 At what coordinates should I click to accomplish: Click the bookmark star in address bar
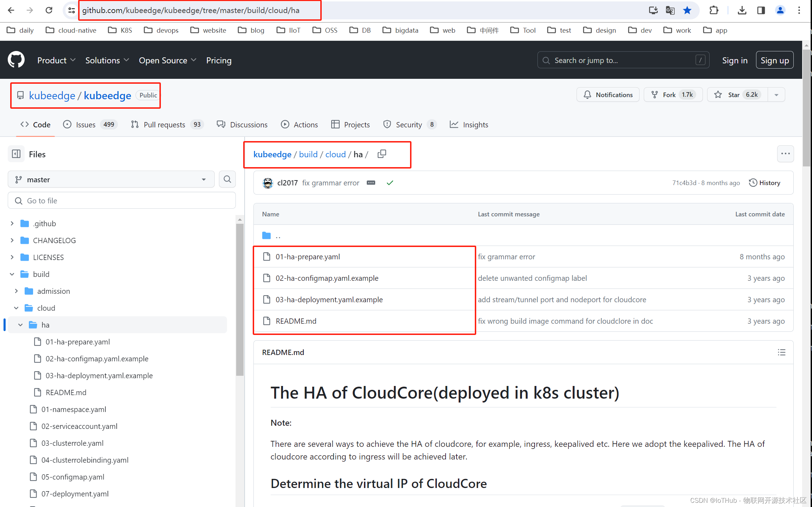click(687, 10)
